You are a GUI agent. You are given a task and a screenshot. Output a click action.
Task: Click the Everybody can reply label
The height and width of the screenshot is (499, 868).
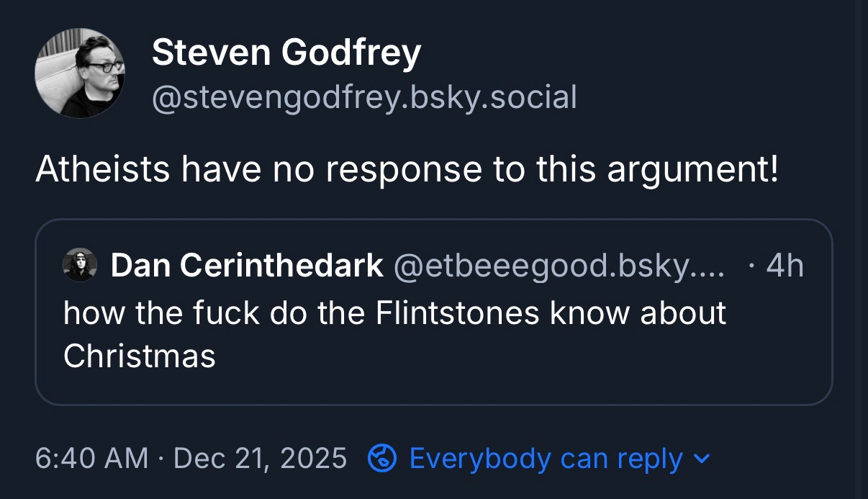point(546,459)
